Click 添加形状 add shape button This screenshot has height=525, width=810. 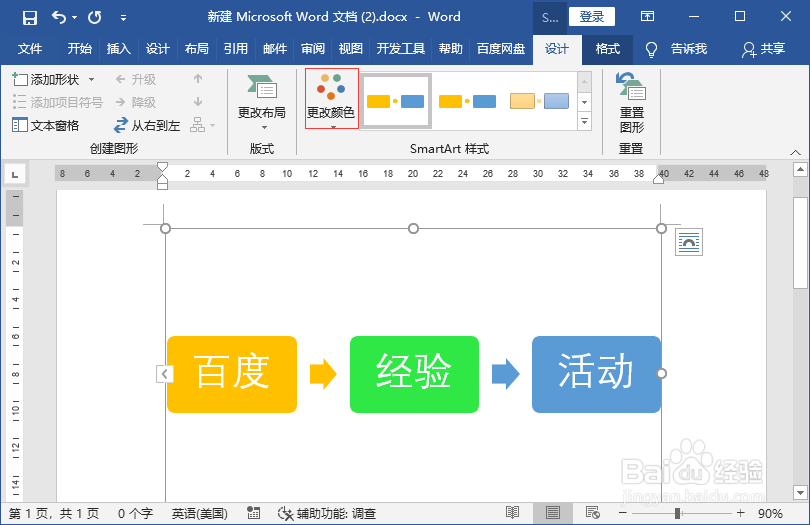pos(46,80)
